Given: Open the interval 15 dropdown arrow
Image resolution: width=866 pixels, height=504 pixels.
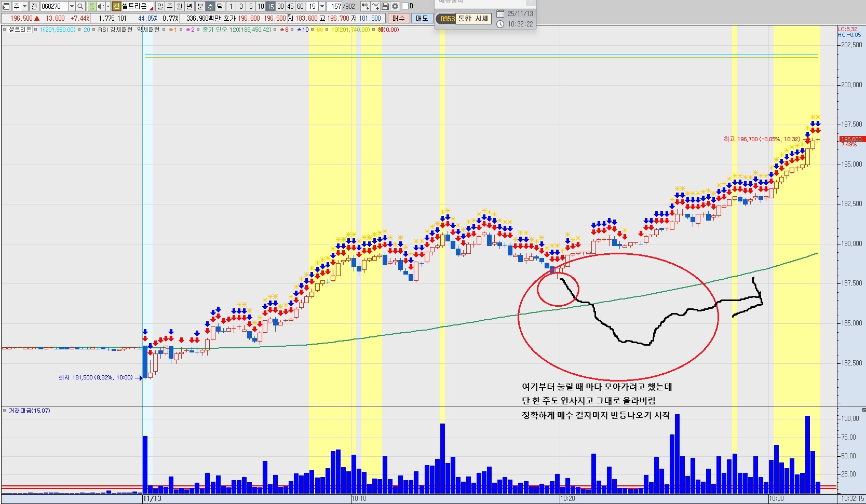Looking at the screenshot, I should pyautogui.click(x=322, y=6).
